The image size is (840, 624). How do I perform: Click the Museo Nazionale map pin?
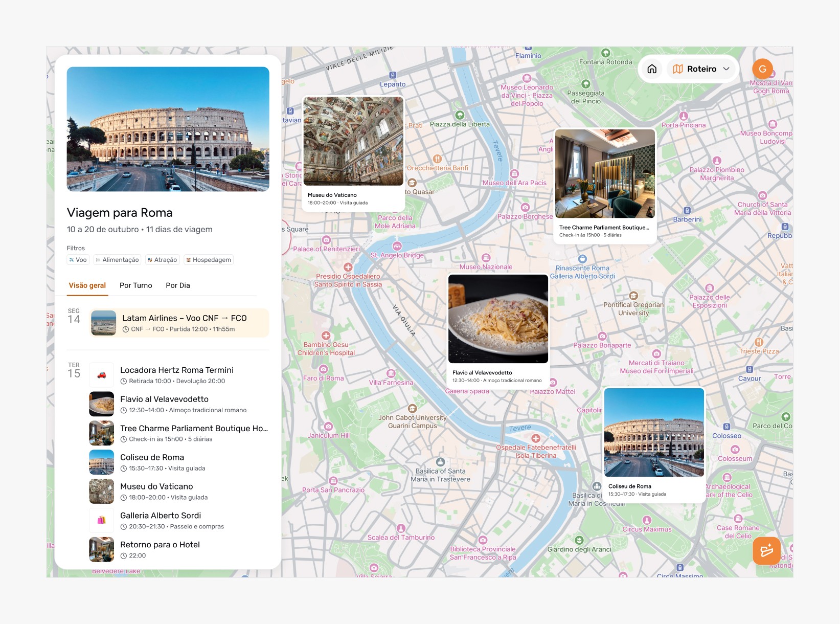pyautogui.click(x=486, y=258)
